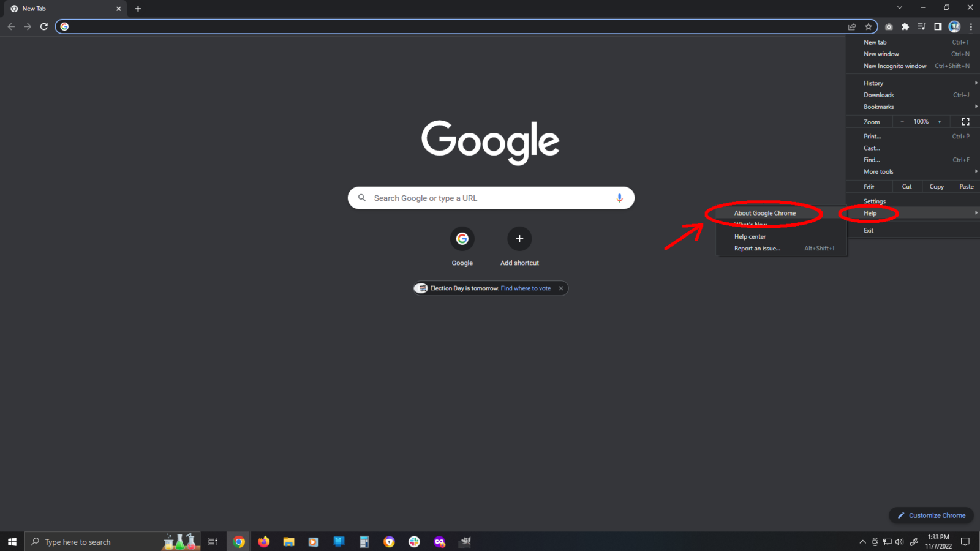Open the side panel icon
Screen dimensions: 980x551
937,26
